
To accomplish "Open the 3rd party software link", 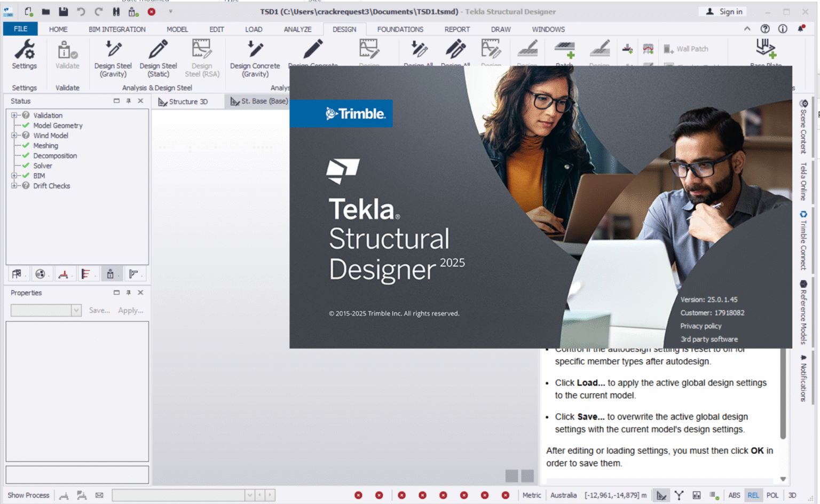I will 709,339.
